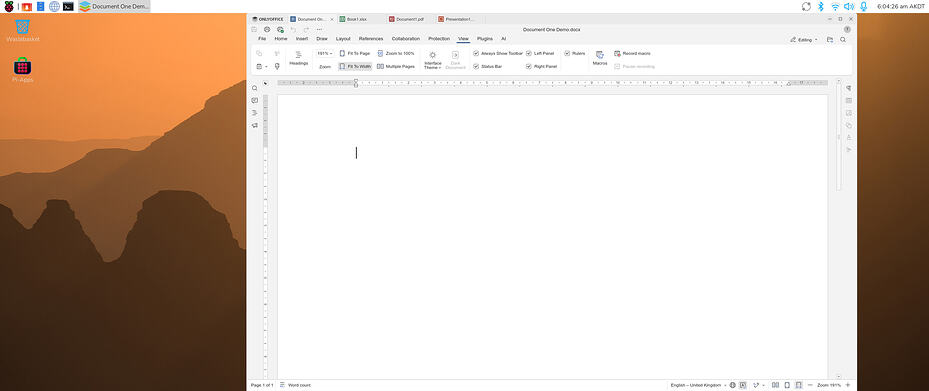Viewport: 929px width, 391px height.
Task: Click the Find magnifier icon near Editing
Action: click(x=843, y=40)
